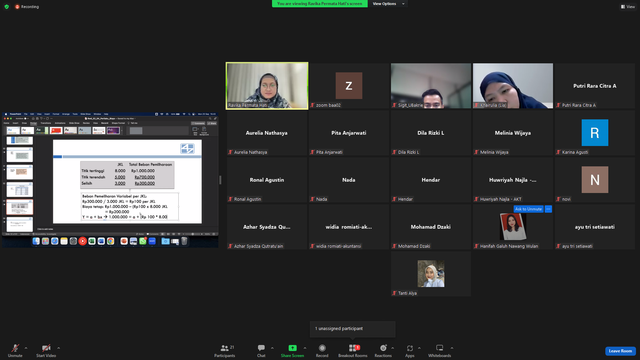The height and width of the screenshot is (360, 640).
Task: Click the green 'You are viewing' banner
Action: click(320, 4)
